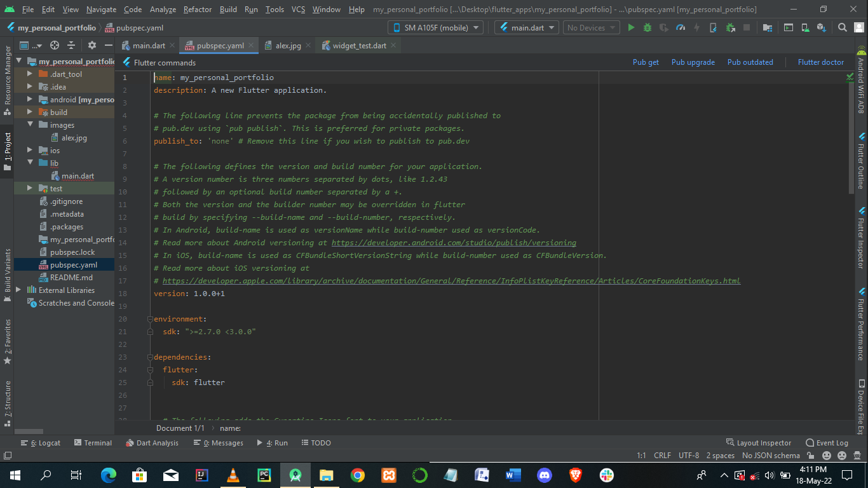Viewport: 868px width, 488px height.
Task: Open the Terminal tool window
Action: 93,443
